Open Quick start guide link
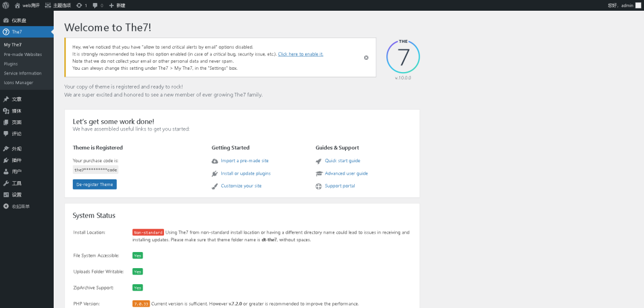This screenshot has height=308, width=644. [x=342, y=161]
